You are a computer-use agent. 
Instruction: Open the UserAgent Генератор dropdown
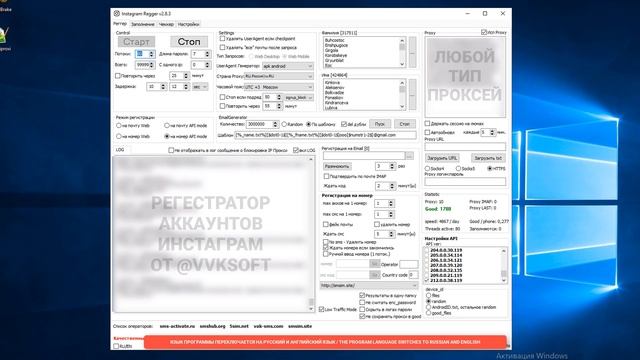pos(288,66)
